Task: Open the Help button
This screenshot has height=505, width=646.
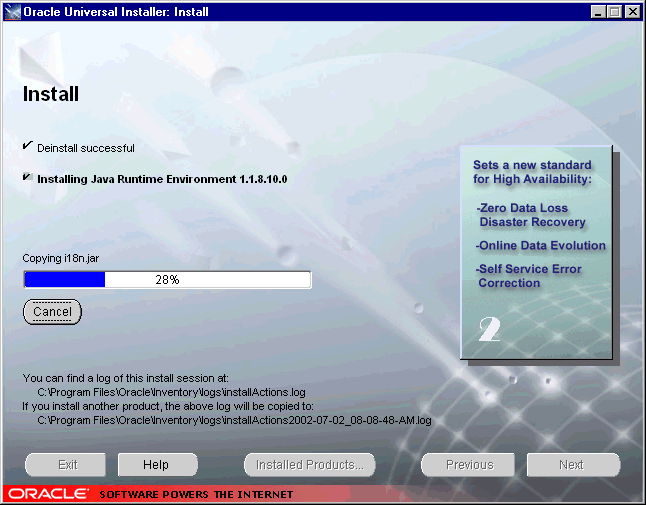Action: coord(157,465)
